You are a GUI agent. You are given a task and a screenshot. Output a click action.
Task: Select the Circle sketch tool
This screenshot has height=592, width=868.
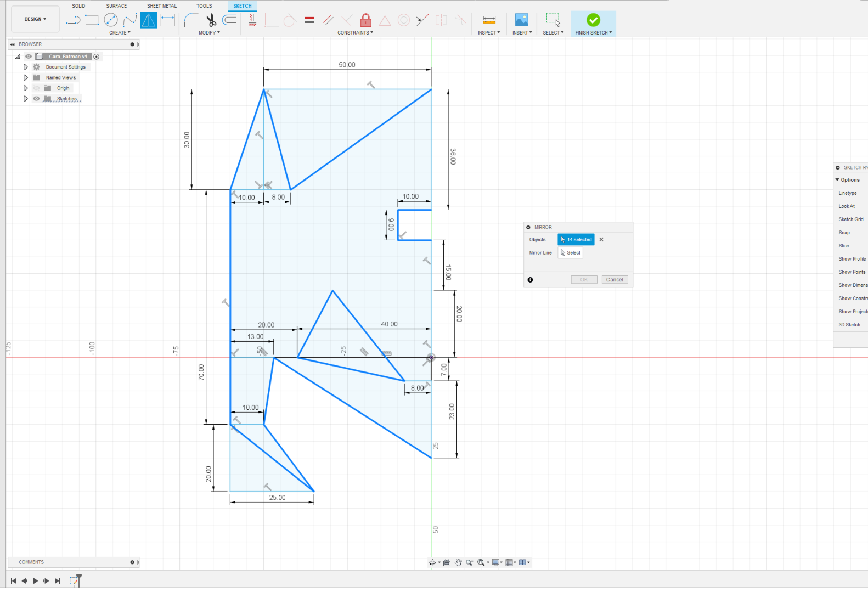tap(111, 20)
